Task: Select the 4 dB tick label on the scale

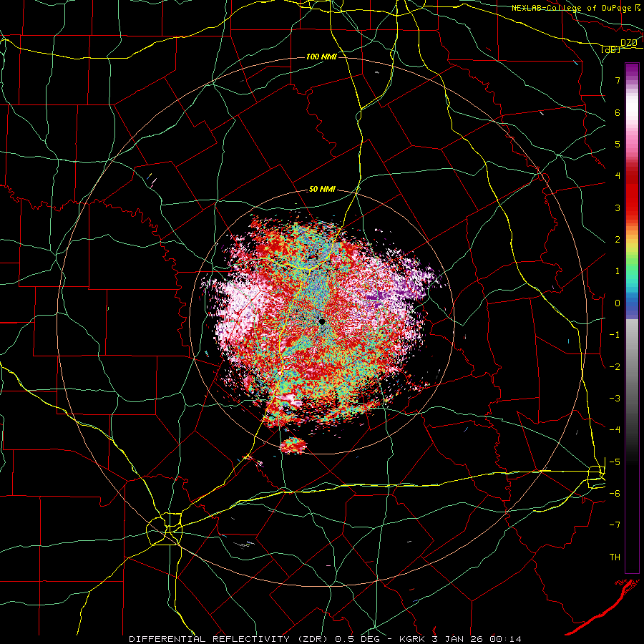Action: 618,176
